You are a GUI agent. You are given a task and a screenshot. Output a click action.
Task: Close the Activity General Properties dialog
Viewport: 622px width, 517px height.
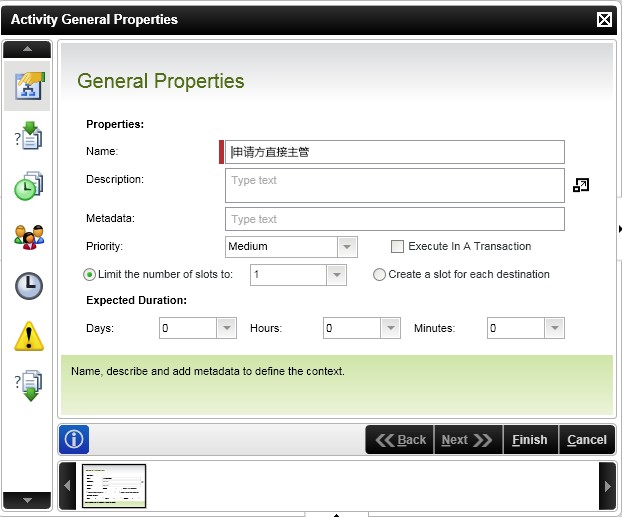pos(604,19)
